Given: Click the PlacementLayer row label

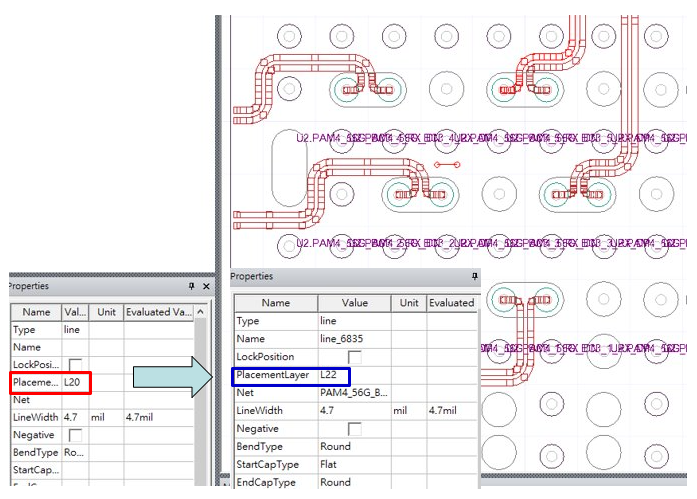Looking at the screenshot, I should [272, 375].
